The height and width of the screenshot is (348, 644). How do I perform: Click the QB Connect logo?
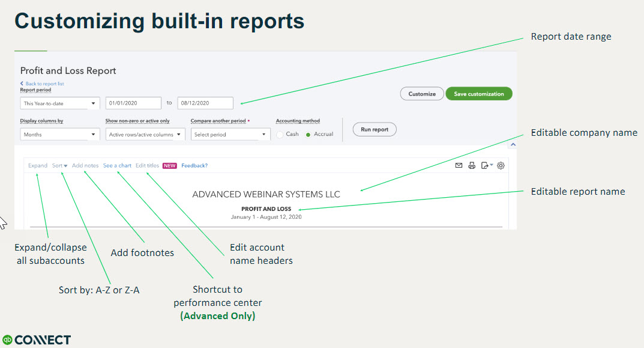click(x=36, y=340)
